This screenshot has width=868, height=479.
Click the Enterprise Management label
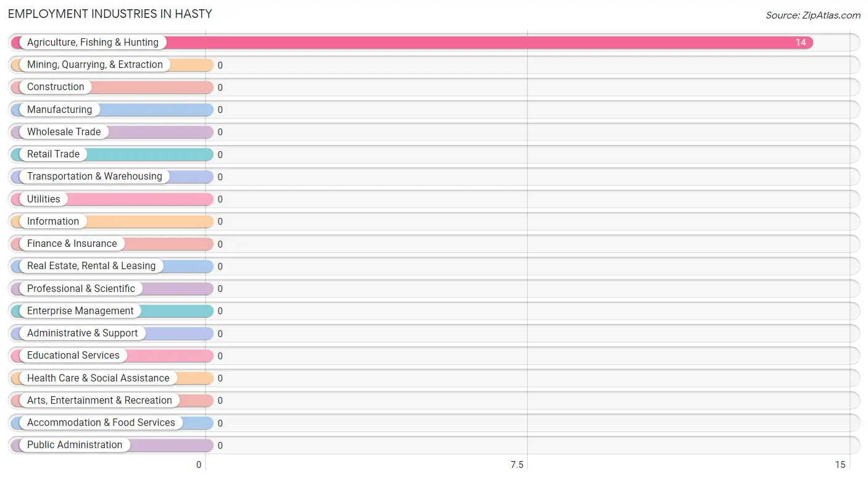80,311
